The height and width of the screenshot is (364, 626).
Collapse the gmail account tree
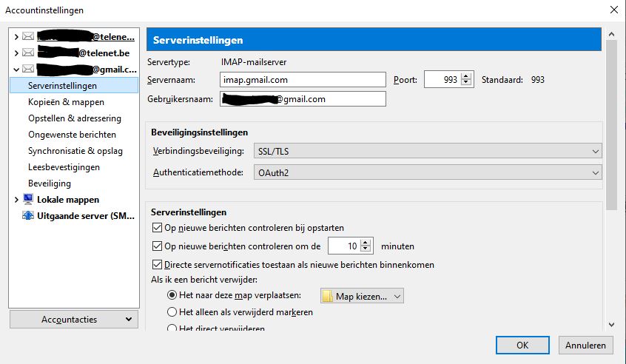click(16, 70)
